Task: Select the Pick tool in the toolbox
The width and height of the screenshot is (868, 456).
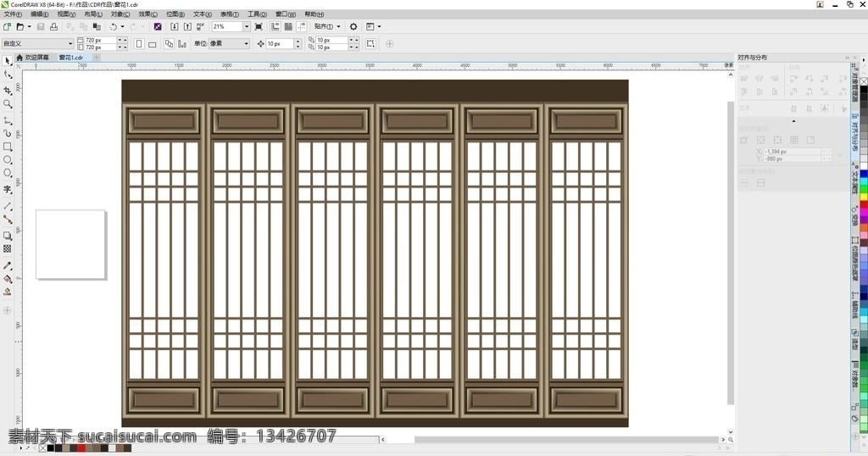Action: click(7, 61)
